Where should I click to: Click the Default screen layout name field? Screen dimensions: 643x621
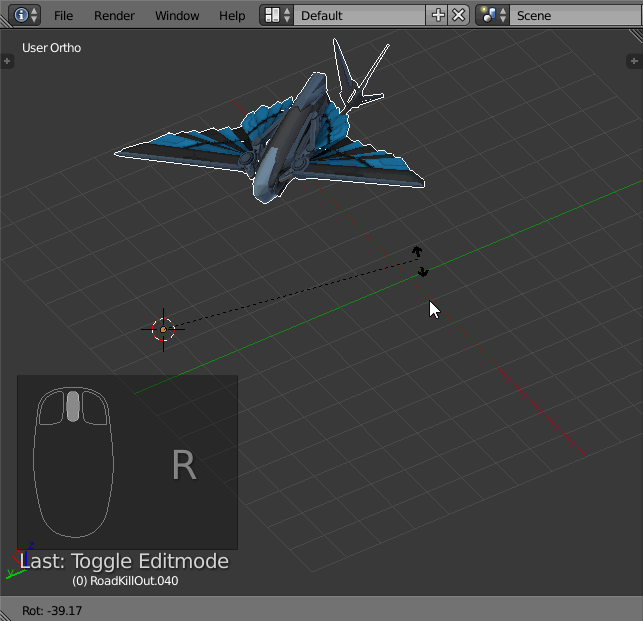tap(359, 15)
